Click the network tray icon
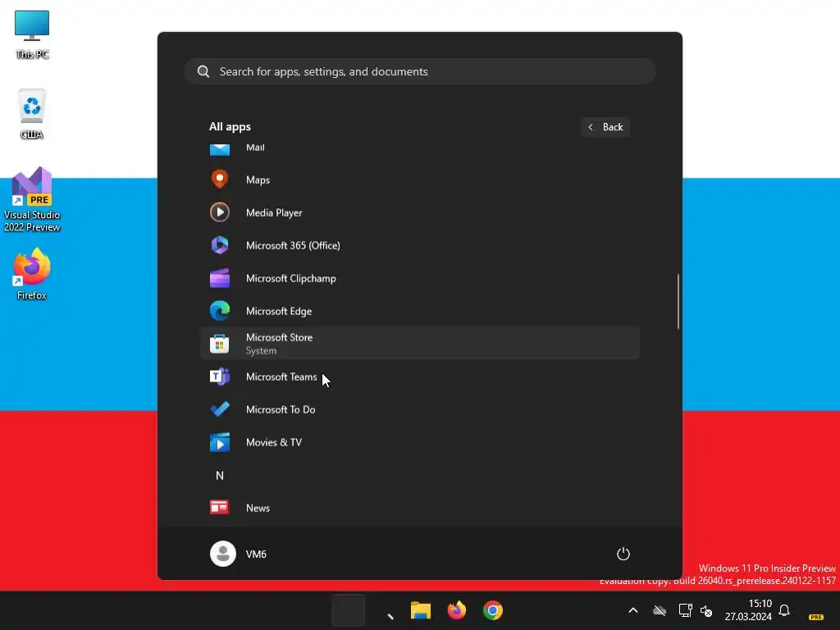This screenshot has width=840, height=630. coord(685,610)
